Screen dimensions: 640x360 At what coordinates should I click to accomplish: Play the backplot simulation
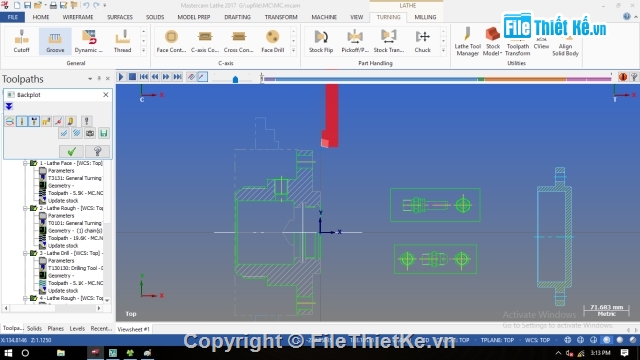coord(121,77)
